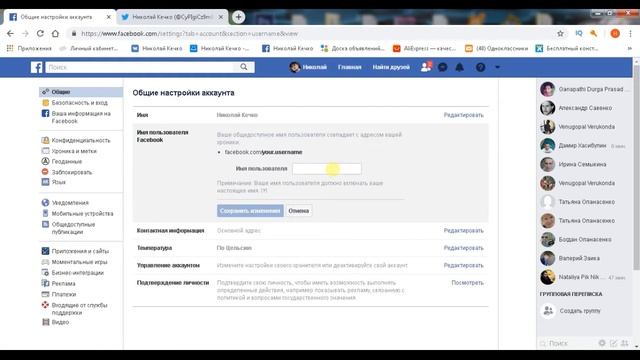This screenshot has width=640, height=360.
Task: Click the IQ extension icon
Action: pos(579,33)
